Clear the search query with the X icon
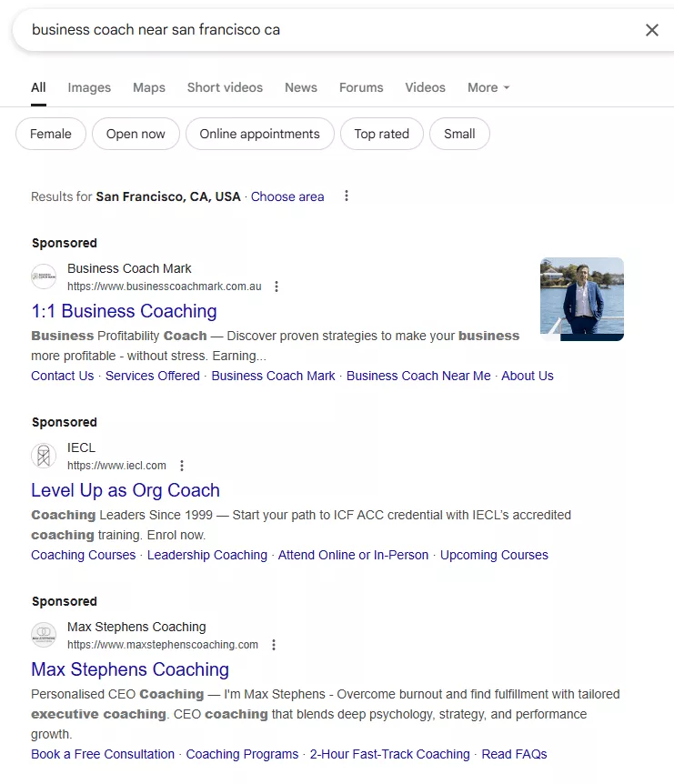 click(x=652, y=30)
